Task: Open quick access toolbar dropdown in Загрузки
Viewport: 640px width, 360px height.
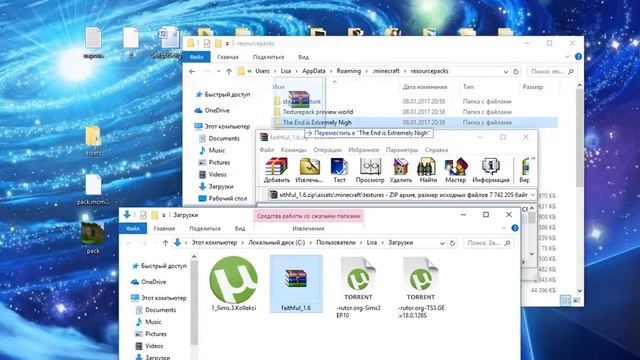Action: click(x=164, y=215)
